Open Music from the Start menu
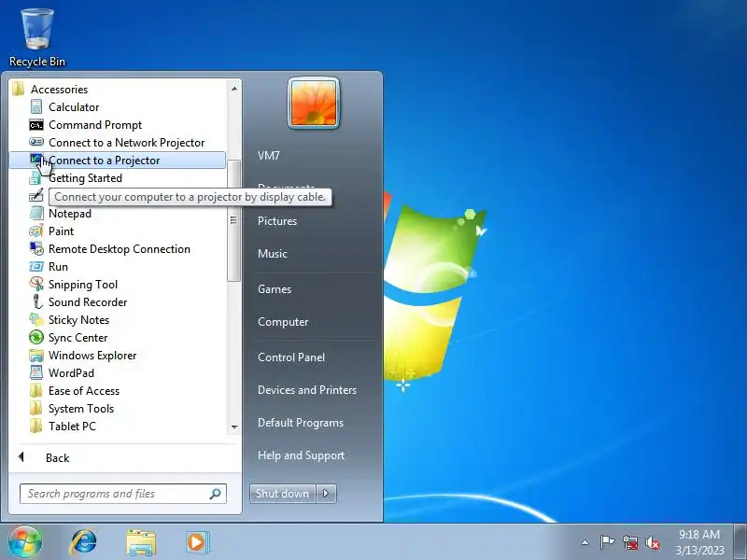 pos(273,253)
